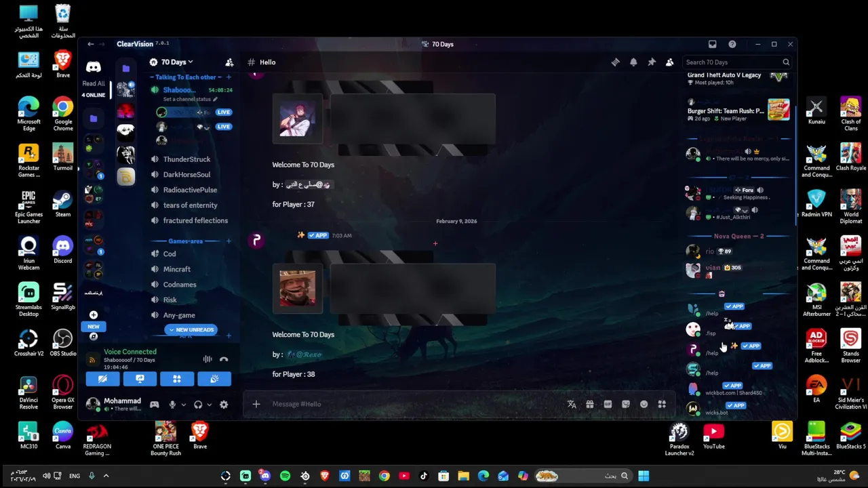The height and width of the screenshot is (488, 868).
Task: Open Burger Shift Team Rush activity card
Action: (738, 111)
